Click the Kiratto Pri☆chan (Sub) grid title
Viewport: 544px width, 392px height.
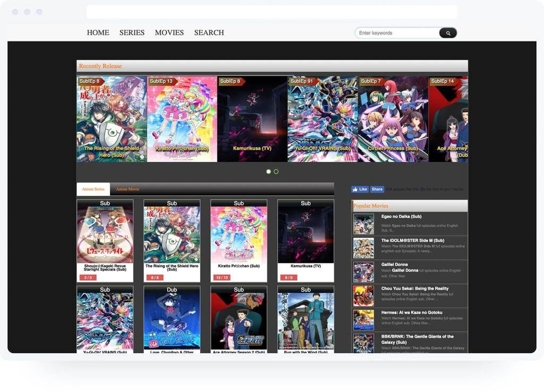[x=239, y=266]
